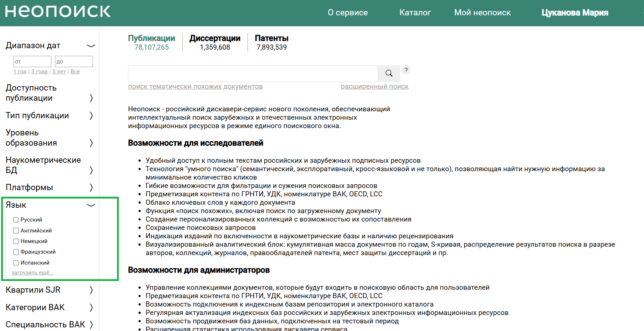
Task: Expand the Тип публикации filter
Action: click(91, 115)
